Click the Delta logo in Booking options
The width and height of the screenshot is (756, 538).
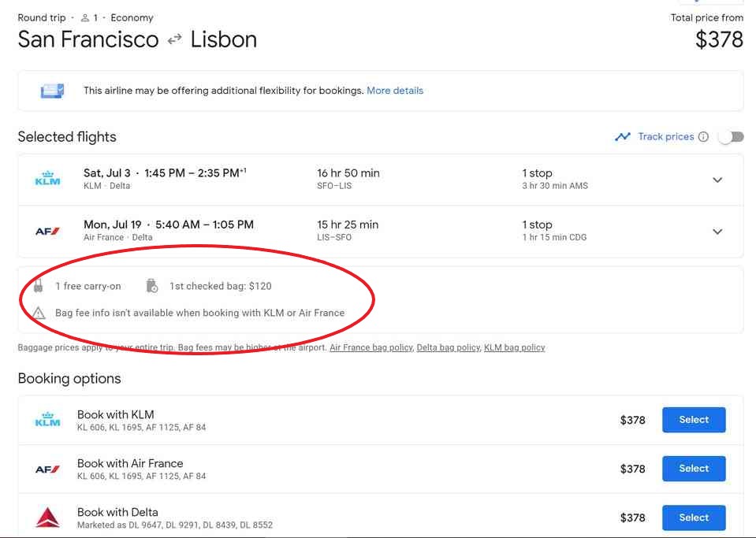tap(48, 518)
